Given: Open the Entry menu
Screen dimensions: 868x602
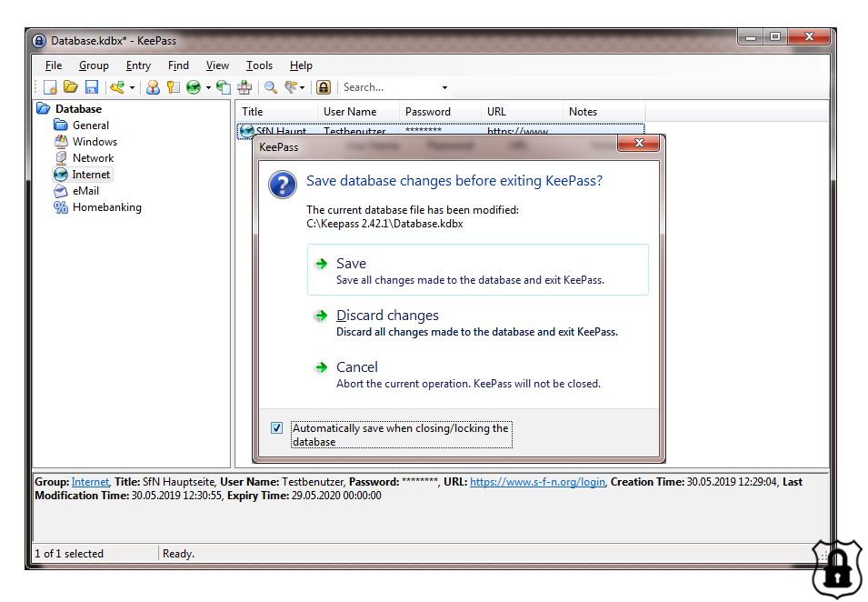Looking at the screenshot, I should pos(138,65).
